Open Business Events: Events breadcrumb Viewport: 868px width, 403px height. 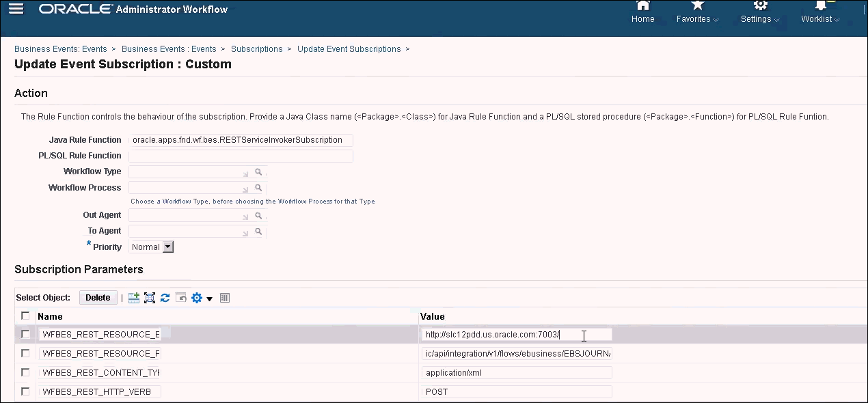click(x=61, y=49)
